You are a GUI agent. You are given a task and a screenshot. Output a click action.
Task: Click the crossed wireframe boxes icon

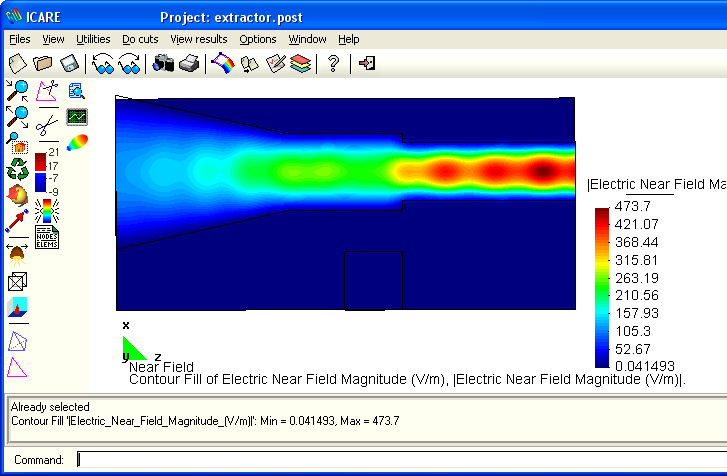tap(18, 281)
